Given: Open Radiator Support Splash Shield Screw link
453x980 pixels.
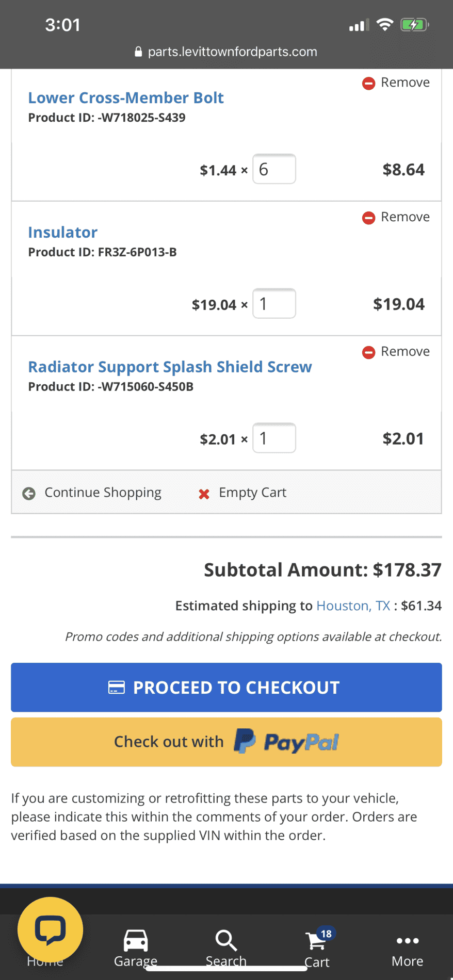Looking at the screenshot, I should (x=170, y=367).
